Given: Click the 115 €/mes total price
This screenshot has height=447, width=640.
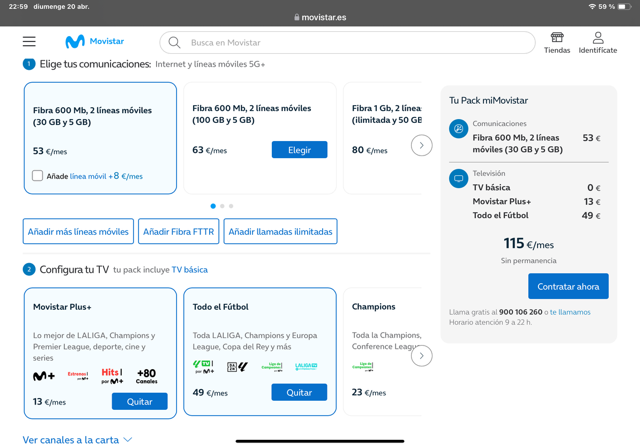Looking at the screenshot, I should [529, 244].
